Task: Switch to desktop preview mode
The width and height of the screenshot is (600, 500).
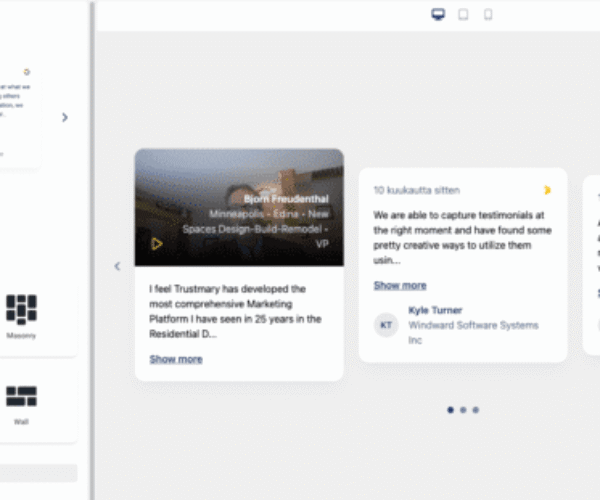Action: pyautogui.click(x=438, y=15)
